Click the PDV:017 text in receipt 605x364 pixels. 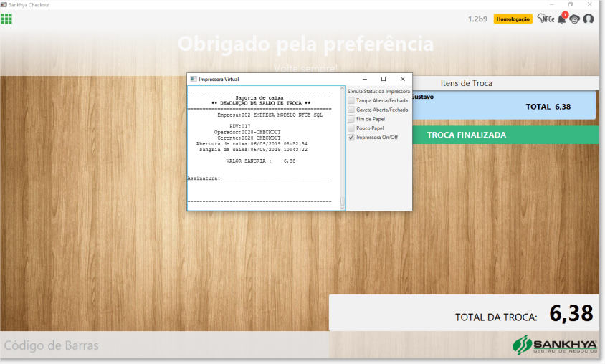240,126
